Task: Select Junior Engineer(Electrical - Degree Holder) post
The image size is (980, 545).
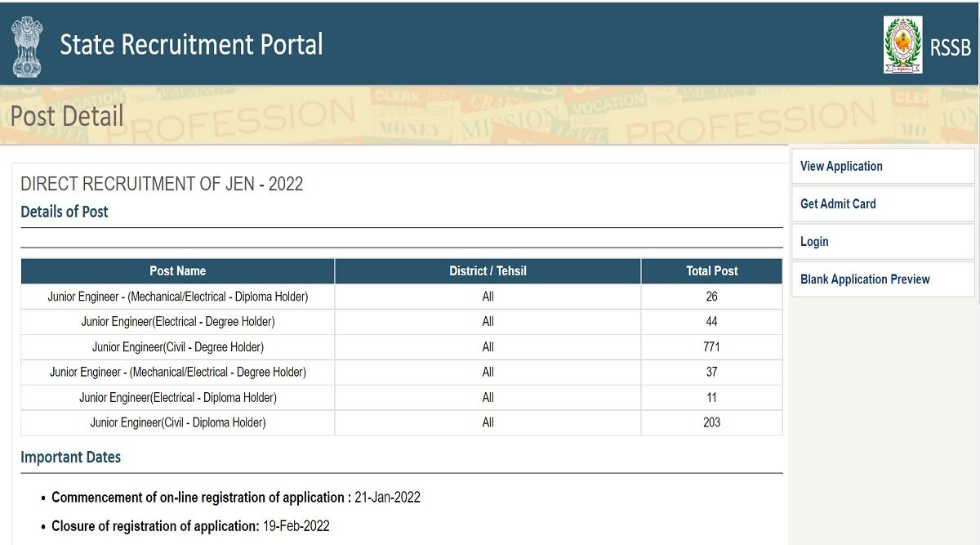Action: point(177,321)
